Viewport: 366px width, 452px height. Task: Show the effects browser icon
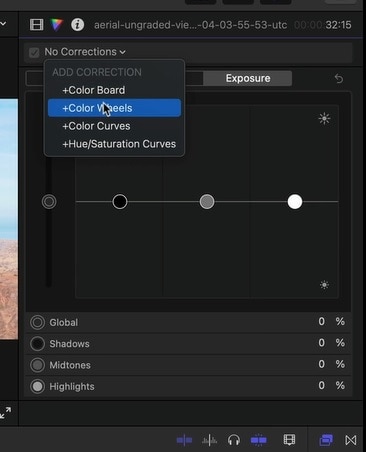pos(326,440)
